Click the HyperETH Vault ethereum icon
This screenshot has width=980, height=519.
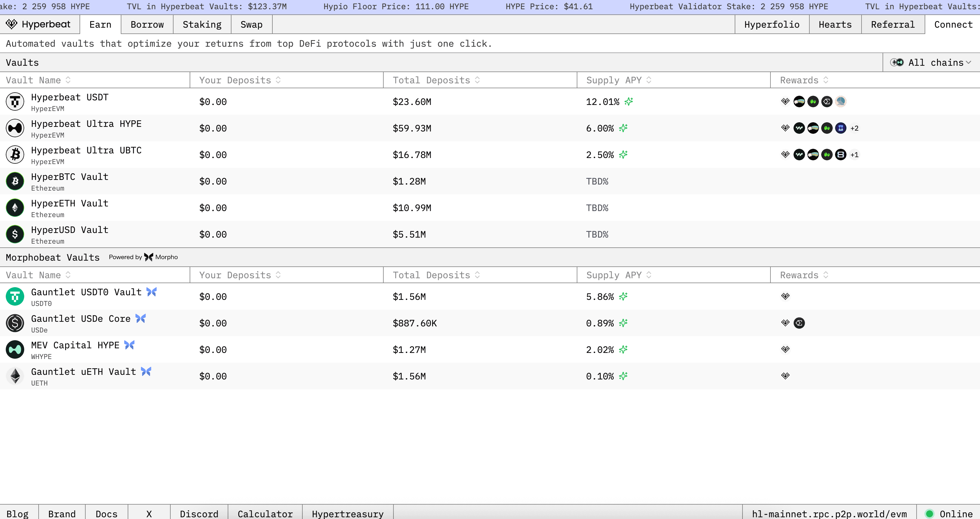point(15,208)
